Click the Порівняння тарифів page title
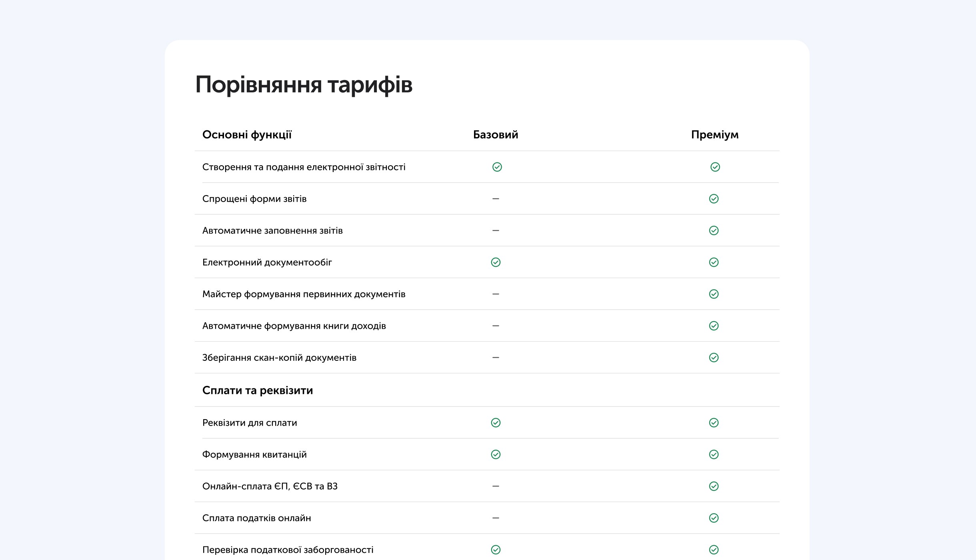The image size is (976, 560). [304, 85]
